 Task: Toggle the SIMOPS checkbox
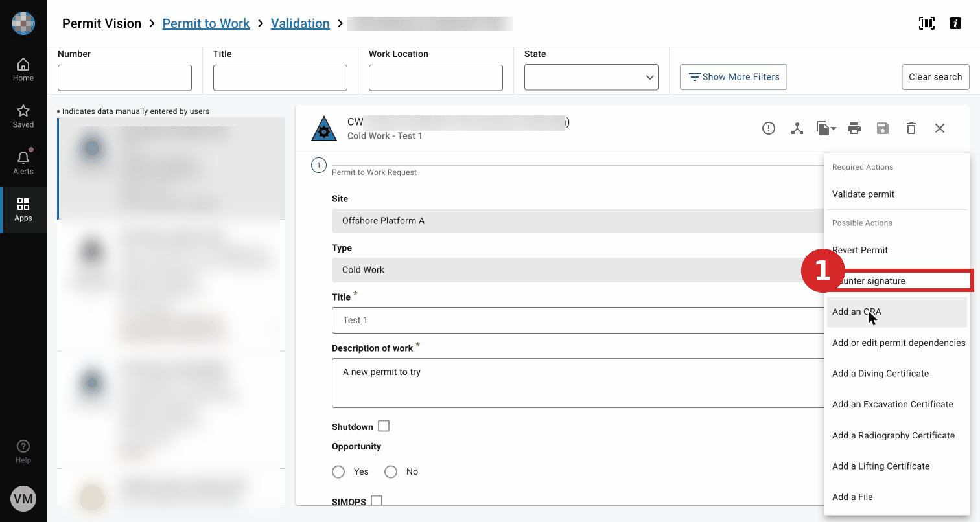click(x=377, y=501)
